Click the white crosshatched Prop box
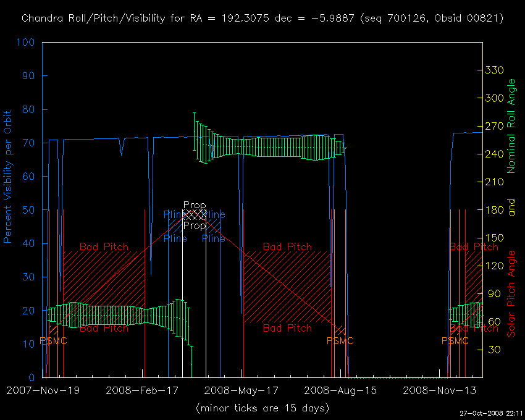This screenshot has width=525, height=420. (x=195, y=215)
